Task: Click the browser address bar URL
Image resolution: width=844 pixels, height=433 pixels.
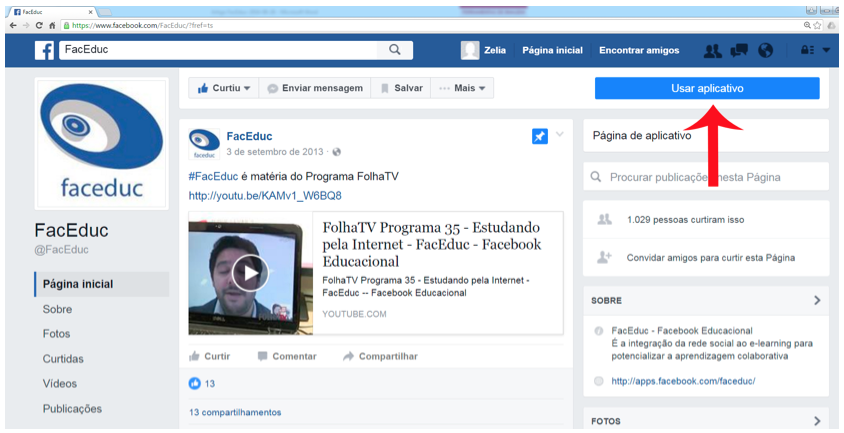Action: point(142,25)
